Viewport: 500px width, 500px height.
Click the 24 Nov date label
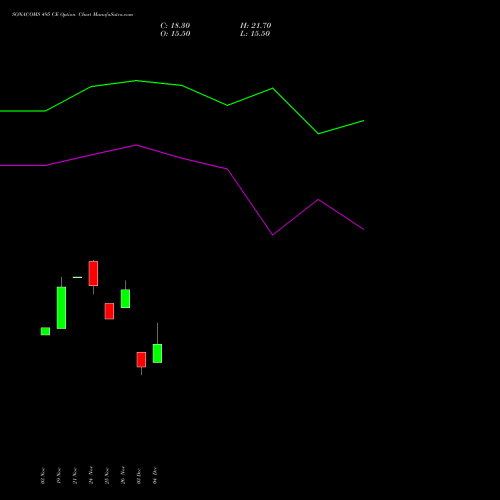pos(91,475)
